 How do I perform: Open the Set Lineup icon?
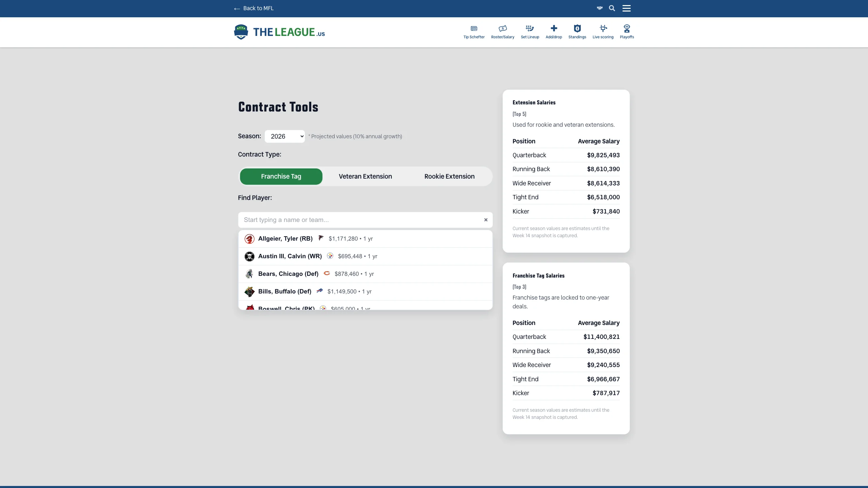530,28
